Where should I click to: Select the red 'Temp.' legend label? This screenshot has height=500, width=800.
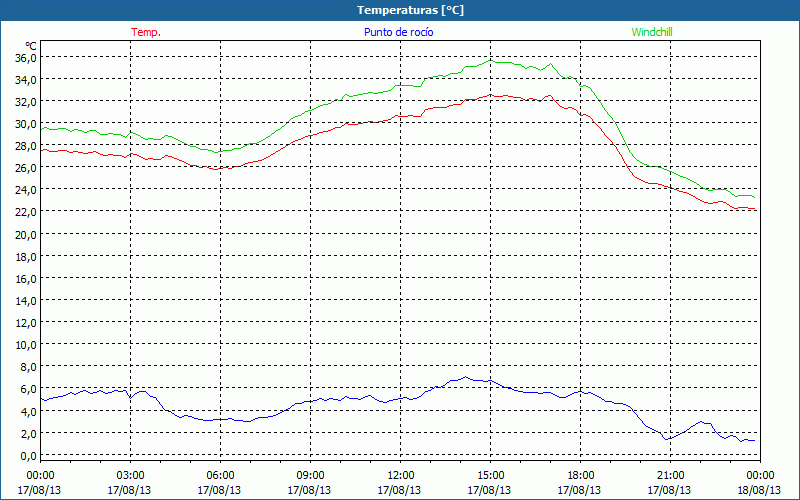point(146,32)
